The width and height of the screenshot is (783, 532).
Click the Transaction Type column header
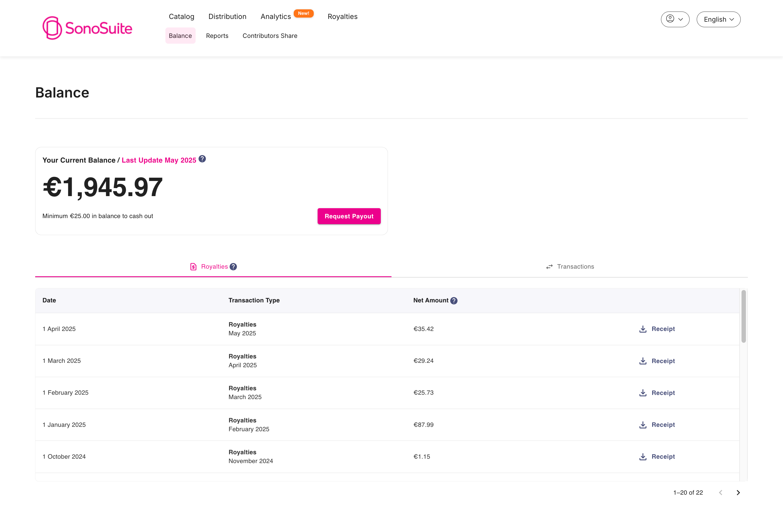254,300
